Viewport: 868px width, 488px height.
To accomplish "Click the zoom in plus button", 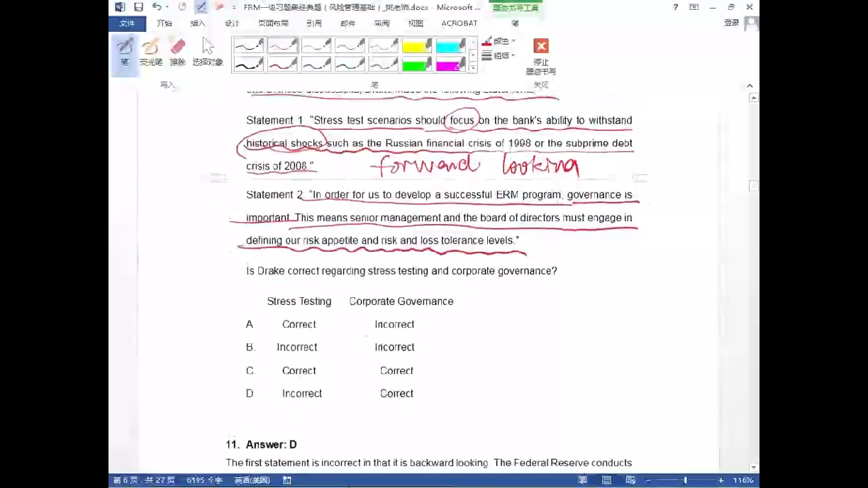I will coord(721,480).
